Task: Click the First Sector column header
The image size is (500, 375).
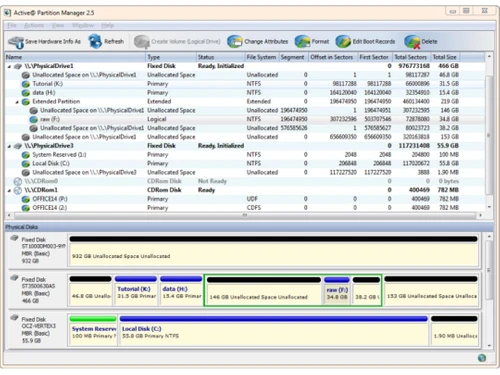Action: [375, 57]
